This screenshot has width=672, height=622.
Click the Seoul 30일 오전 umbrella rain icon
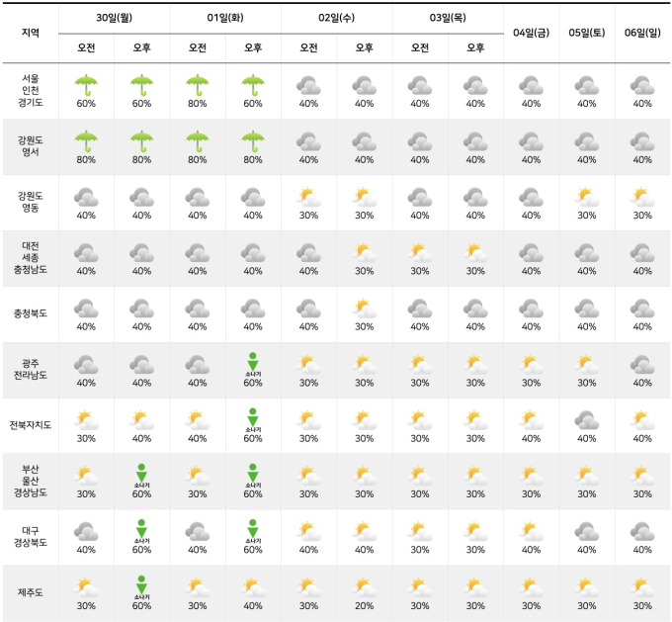[86, 85]
